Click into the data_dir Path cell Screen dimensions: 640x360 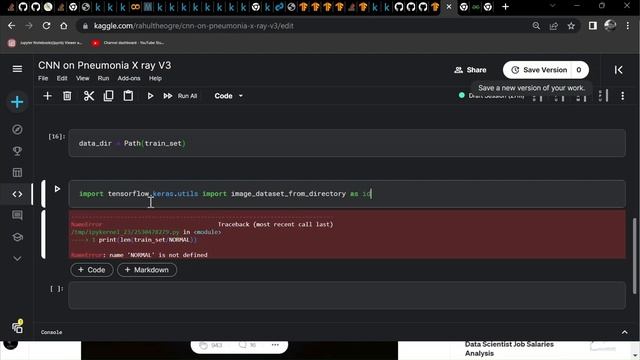point(347,143)
